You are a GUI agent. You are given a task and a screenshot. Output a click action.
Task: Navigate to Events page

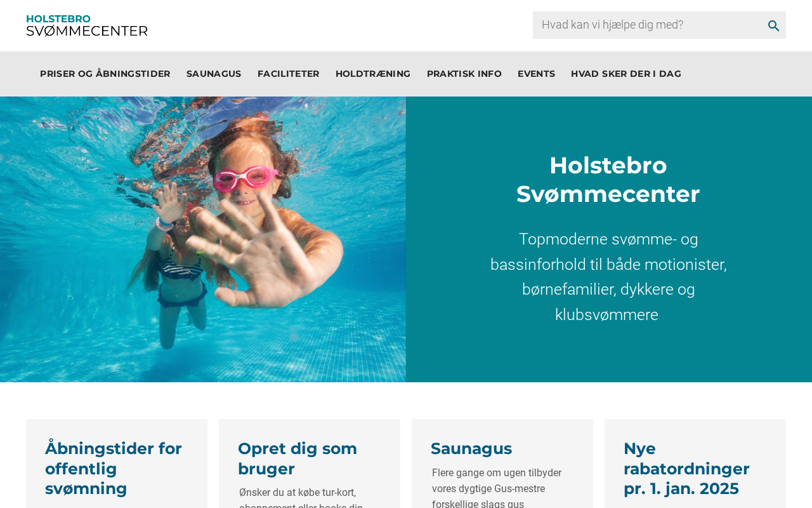536,74
